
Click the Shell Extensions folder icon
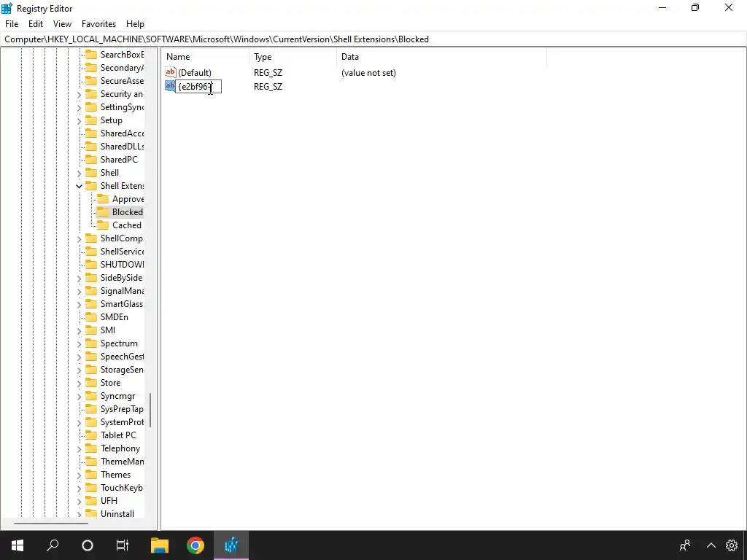click(x=91, y=186)
